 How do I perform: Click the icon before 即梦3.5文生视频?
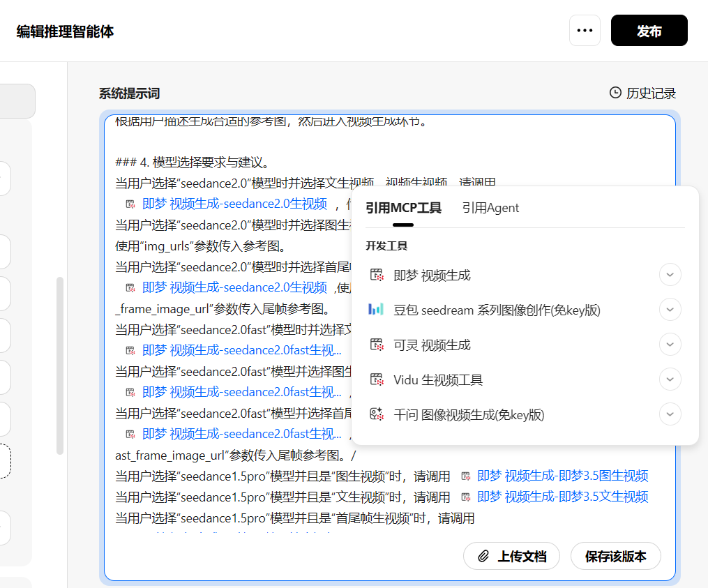coord(465,497)
